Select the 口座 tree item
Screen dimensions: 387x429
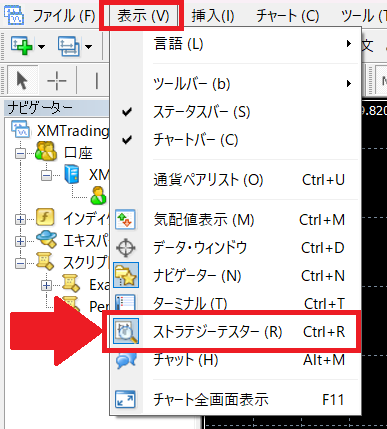(x=78, y=153)
